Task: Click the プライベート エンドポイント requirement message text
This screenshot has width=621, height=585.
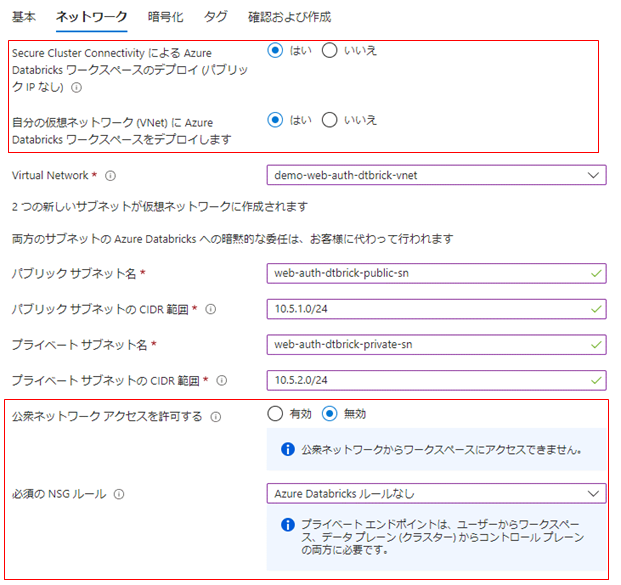Action: [x=442, y=537]
